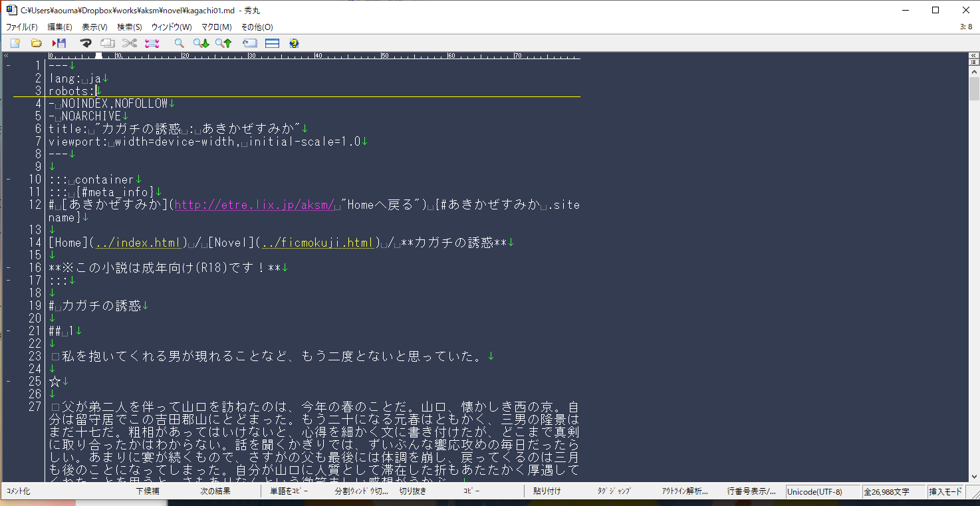Open search with the magnifying glass icon
Image resolution: width=980 pixels, height=506 pixels.
coord(179,43)
